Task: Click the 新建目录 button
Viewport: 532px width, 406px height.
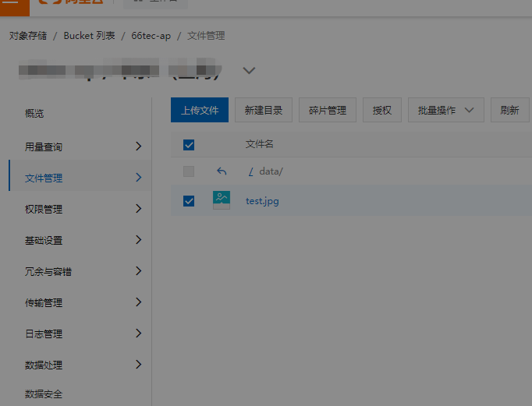Action: pos(264,110)
